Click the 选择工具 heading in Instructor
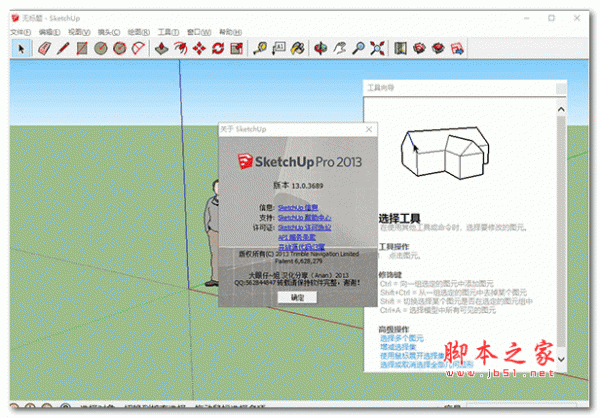 pos(399,219)
